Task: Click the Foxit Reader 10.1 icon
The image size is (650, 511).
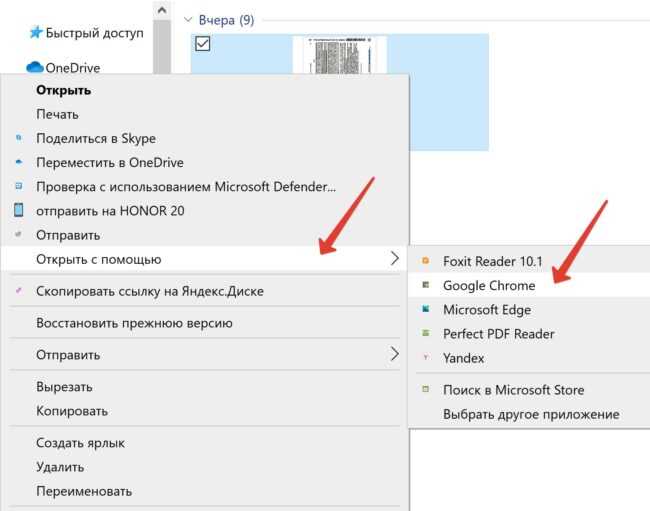Action: (x=425, y=262)
